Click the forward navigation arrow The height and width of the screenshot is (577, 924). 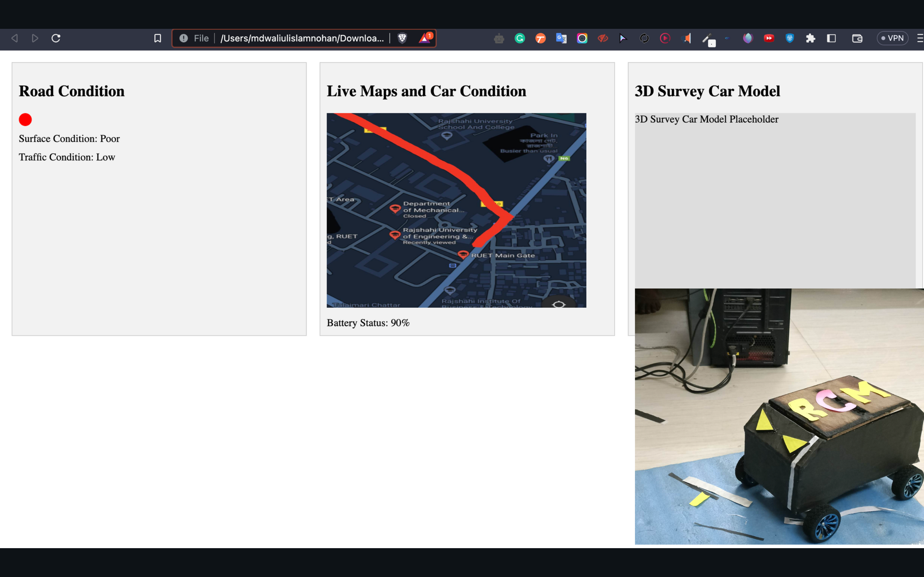(x=35, y=38)
